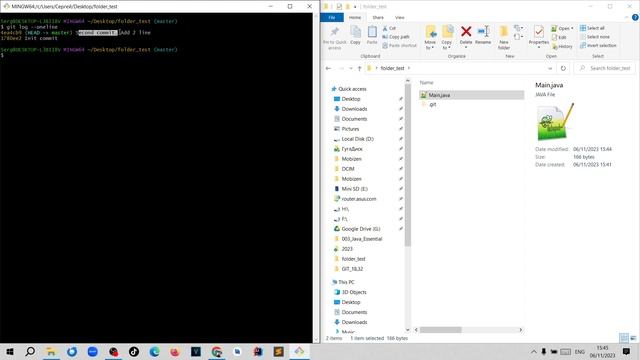Open the New item dropdown
640x360 pixels.
click(x=518, y=28)
